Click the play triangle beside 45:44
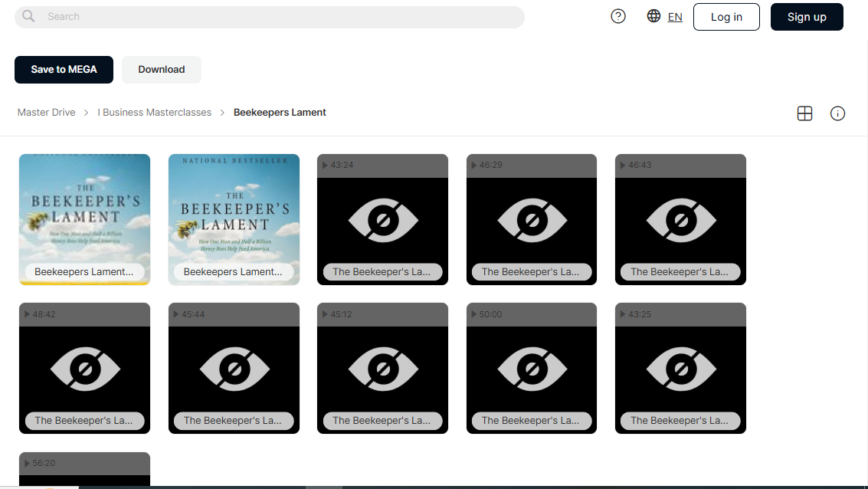The width and height of the screenshot is (868, 489). [176, 314]
